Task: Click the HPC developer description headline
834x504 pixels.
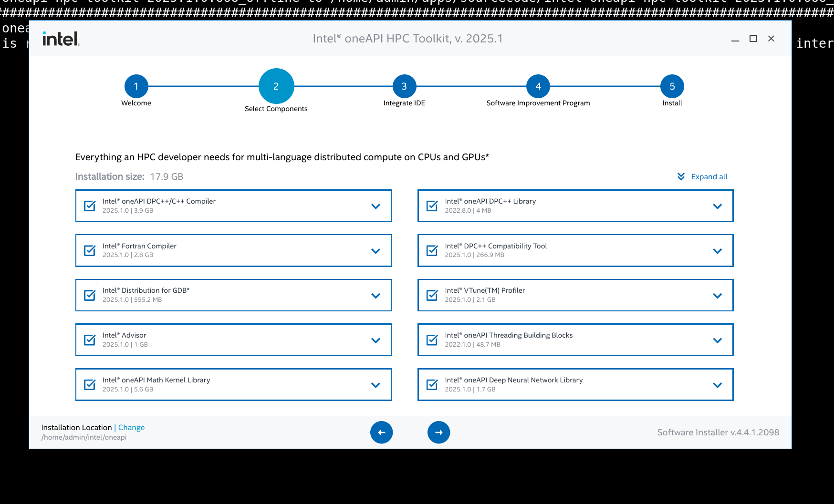Action: click(x=282, y=157)
